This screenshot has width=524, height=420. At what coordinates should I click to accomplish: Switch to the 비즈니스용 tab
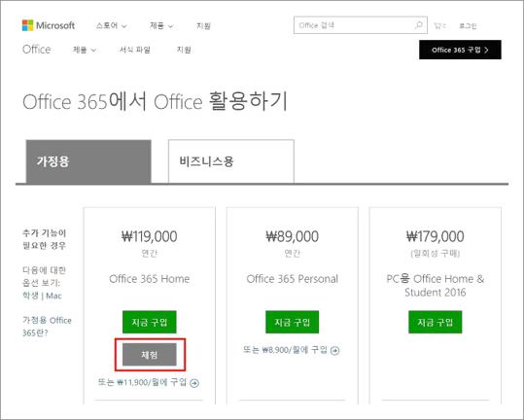[x=231, y=161]
